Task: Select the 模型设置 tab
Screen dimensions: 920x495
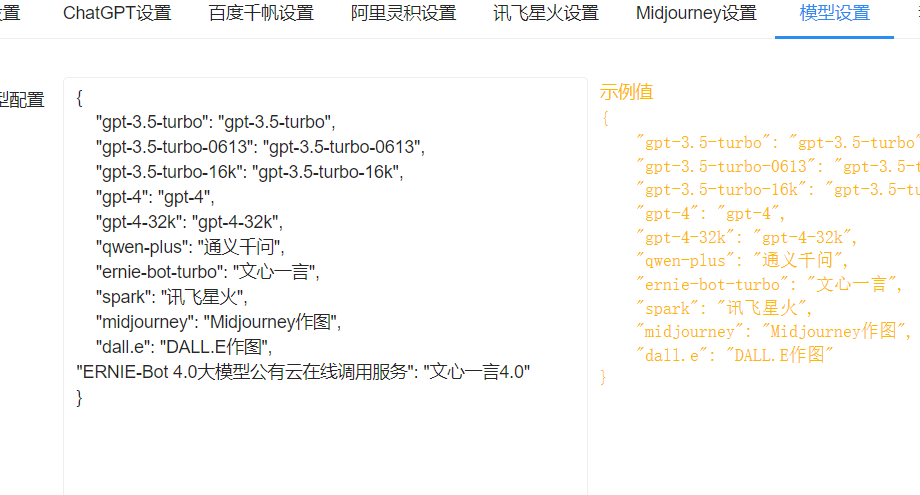Action: (x=834, y=13)
